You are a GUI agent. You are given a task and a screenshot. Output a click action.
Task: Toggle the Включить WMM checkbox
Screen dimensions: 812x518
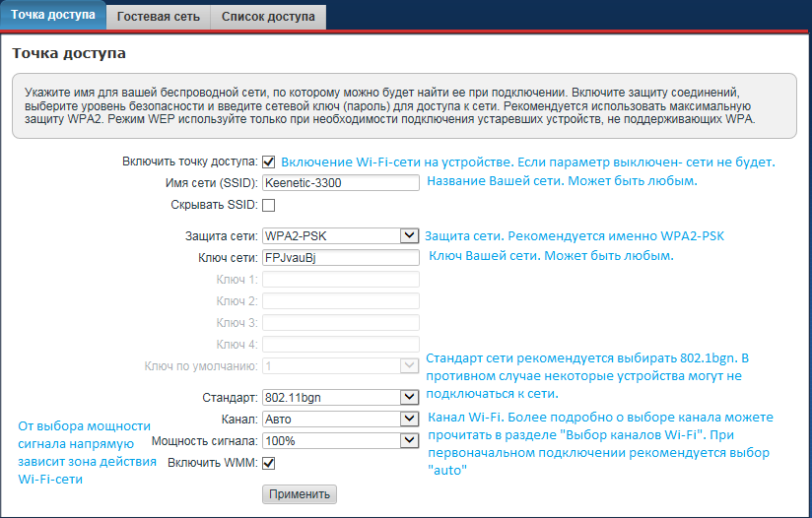(268, 463)
